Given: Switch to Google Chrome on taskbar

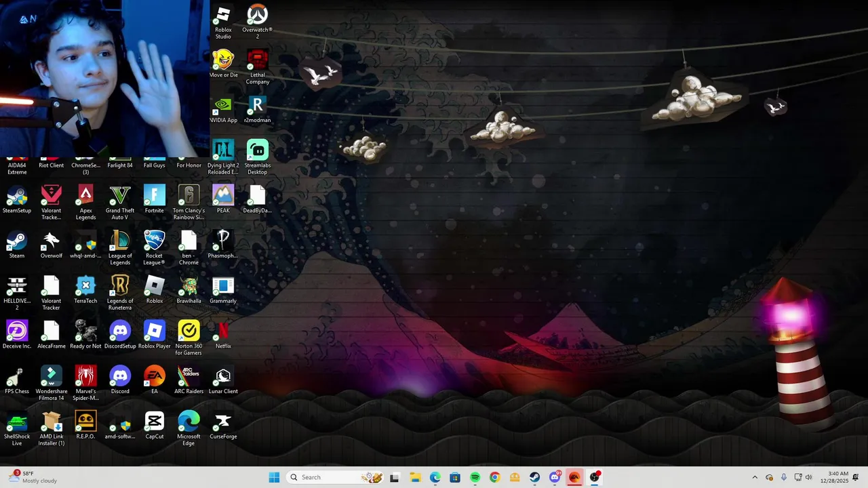Looking at the screenshot, I should (x=494, y=477).
